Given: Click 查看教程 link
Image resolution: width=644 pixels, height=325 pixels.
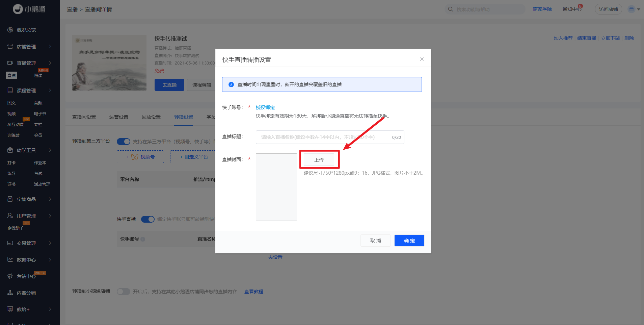Looking at the screenshot, I should tap(254, 292).
